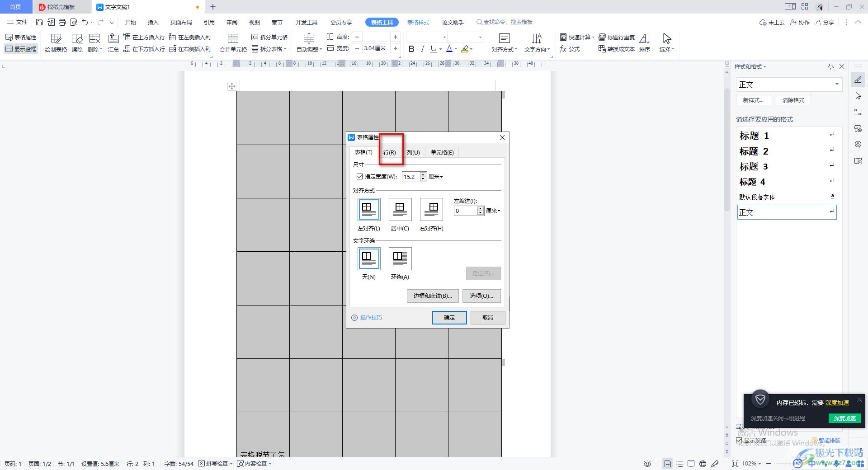Cancel the Table Properties dialog

tap(488, 318)
